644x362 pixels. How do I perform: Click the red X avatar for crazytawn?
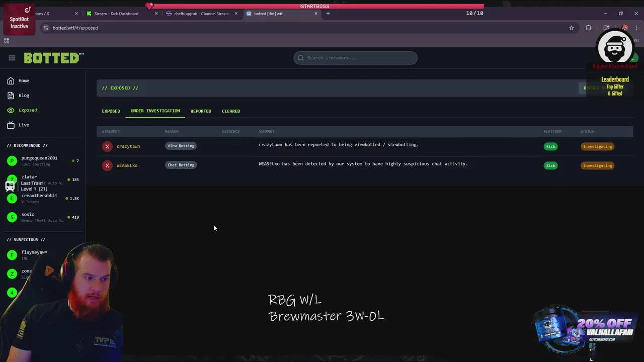[107, 146]
